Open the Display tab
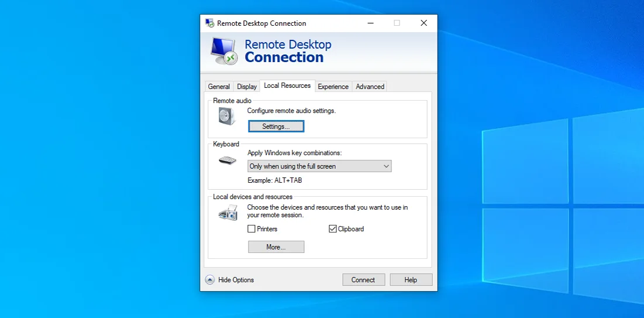The width and height of the screenshot is (644, 318). 247,87
